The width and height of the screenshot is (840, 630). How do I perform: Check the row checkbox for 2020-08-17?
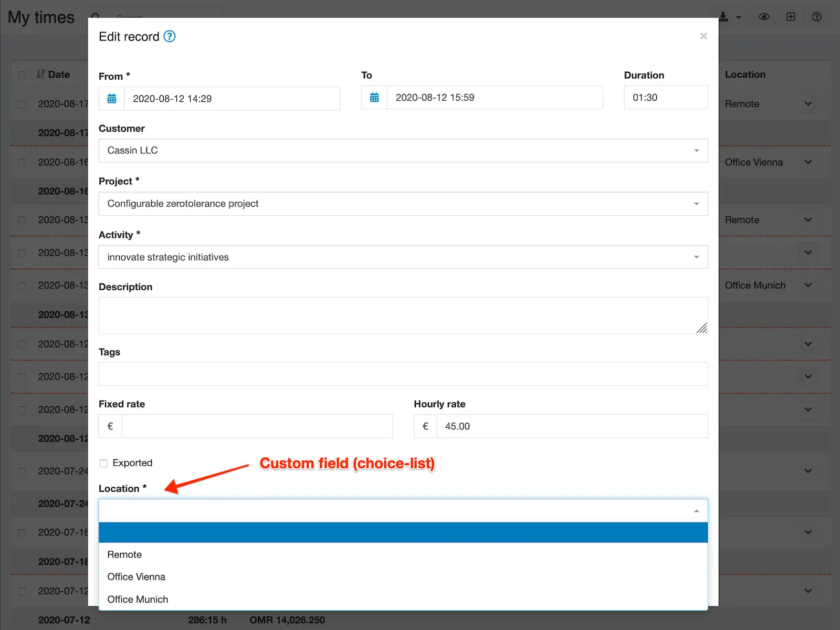tap(22, 104)
